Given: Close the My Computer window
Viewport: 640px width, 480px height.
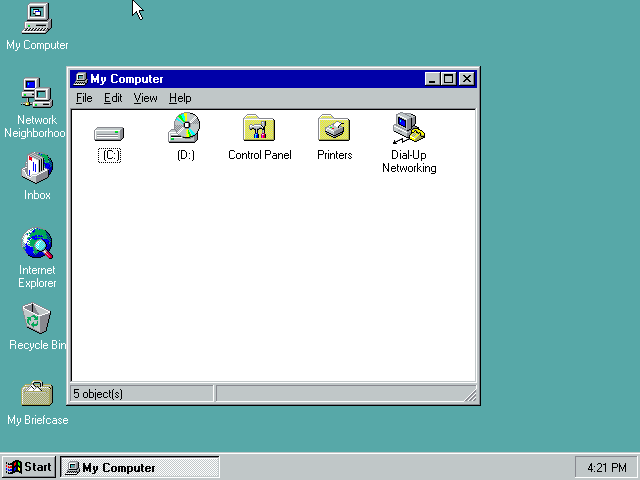Looking at the screenshot, I should pos(467,79).
